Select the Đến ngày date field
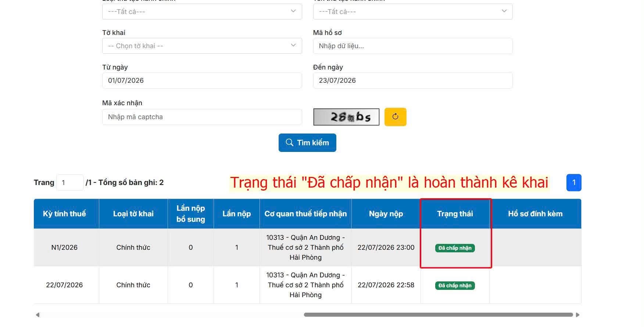Screen dimensions: 644x327 413,81
